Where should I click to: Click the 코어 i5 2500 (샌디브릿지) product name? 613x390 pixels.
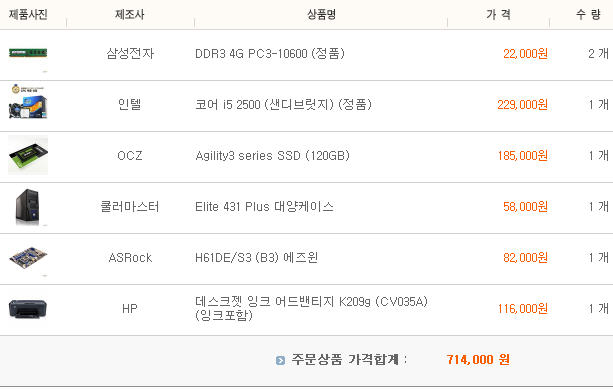coord(283,104)
